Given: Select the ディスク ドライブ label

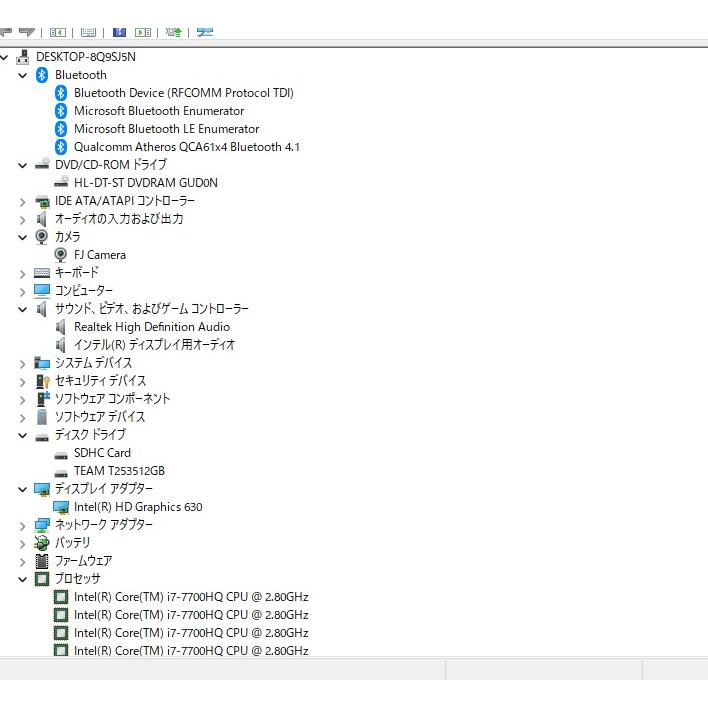Looking at the screenshot, I should pyautogui.click(x=90, y=434).
